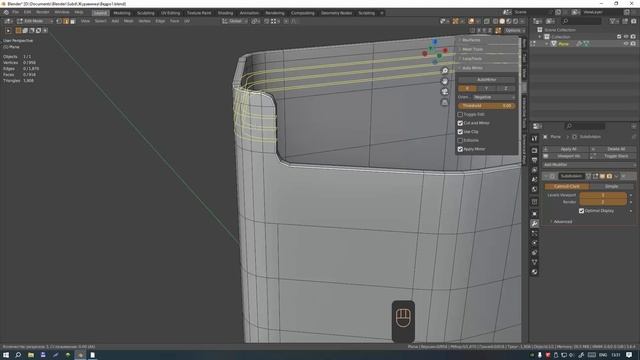Switch to edge select mode
This screenshot has height=360, width=640.
coord(66,21)
